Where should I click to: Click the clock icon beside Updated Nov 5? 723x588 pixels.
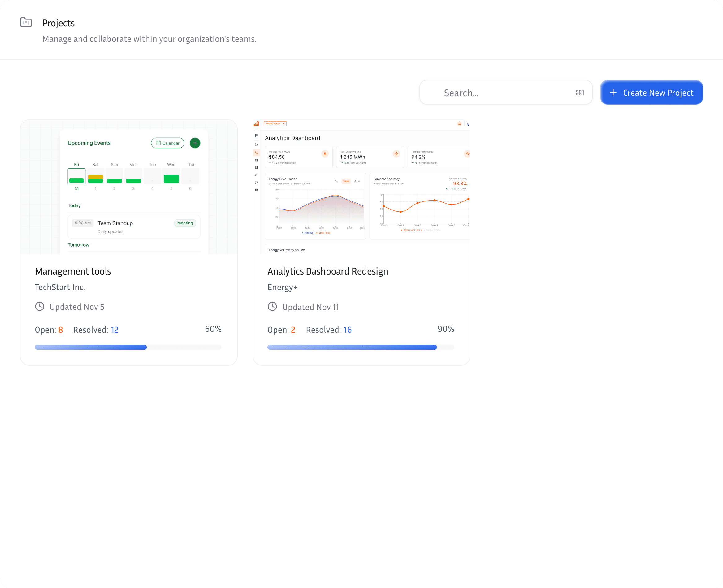click(x=40, y=306)
